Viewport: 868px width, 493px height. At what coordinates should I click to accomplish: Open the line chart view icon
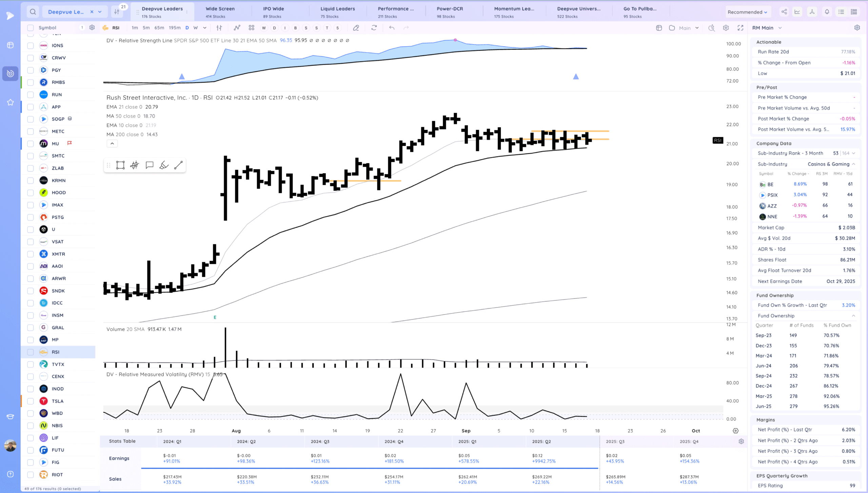click(797, 12)
